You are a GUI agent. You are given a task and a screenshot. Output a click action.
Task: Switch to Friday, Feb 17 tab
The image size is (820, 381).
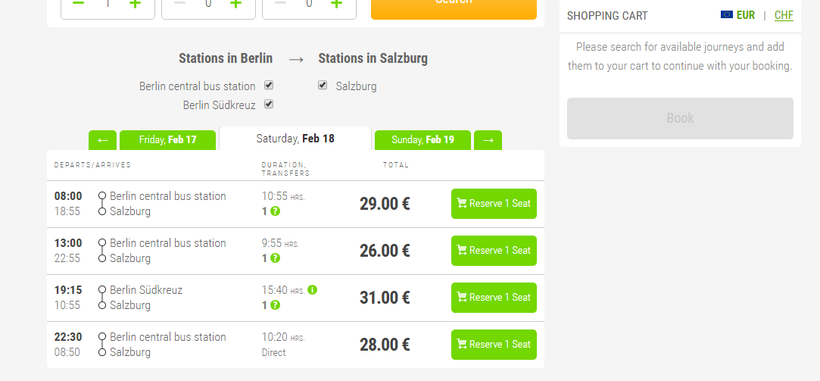(168, 140)
